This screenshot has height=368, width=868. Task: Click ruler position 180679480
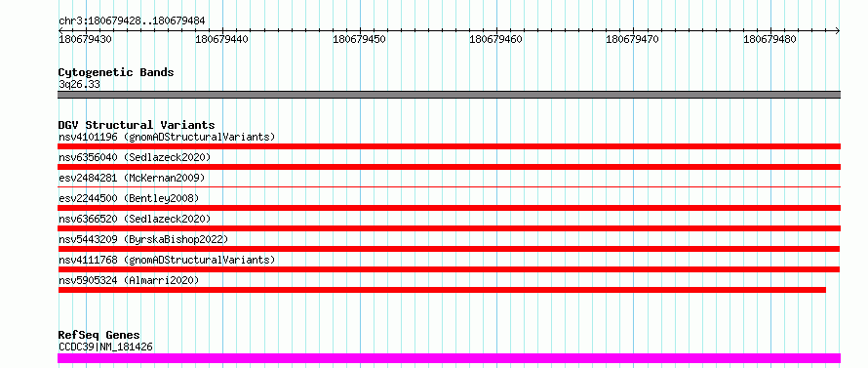770,39
